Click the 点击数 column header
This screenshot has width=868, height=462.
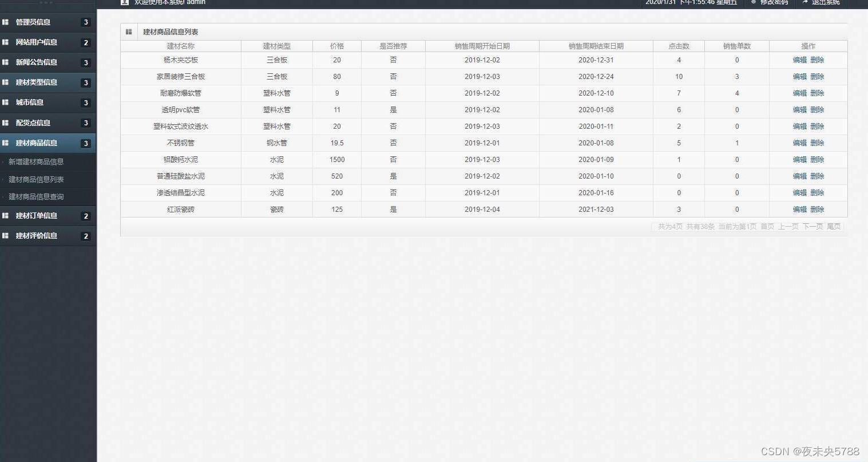679,46
